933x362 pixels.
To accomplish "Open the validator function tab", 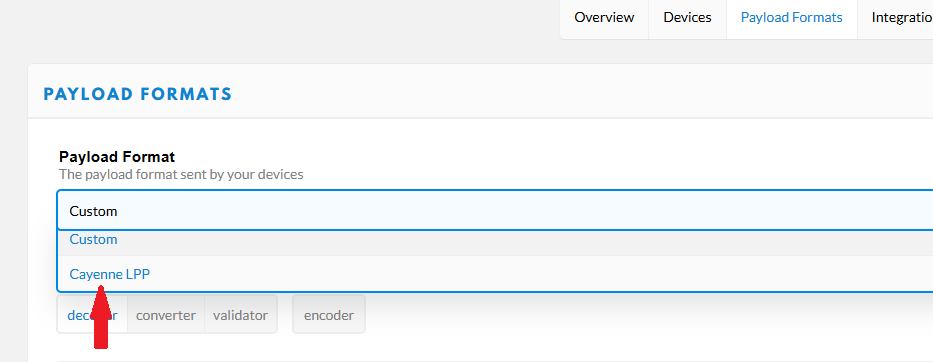I will tap(240, 315).
